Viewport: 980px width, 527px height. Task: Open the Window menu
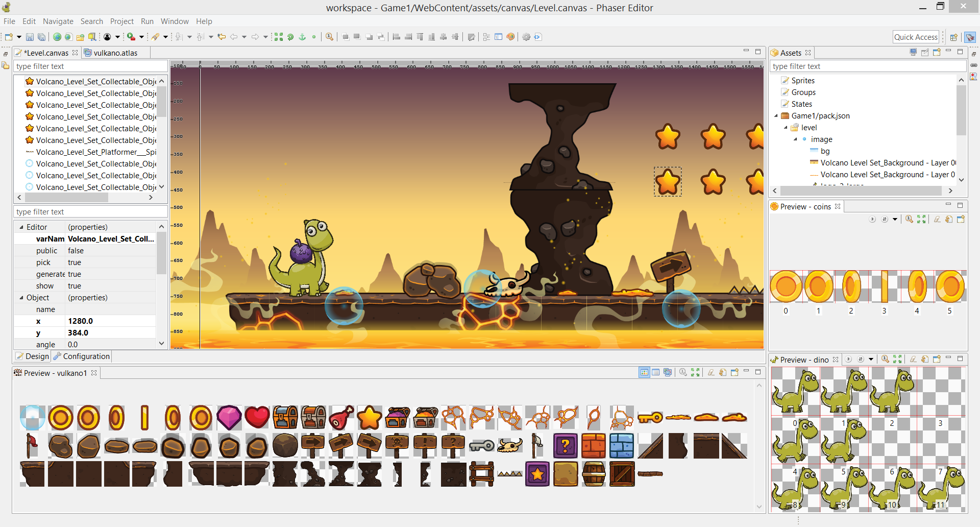[x=175, y=21]
